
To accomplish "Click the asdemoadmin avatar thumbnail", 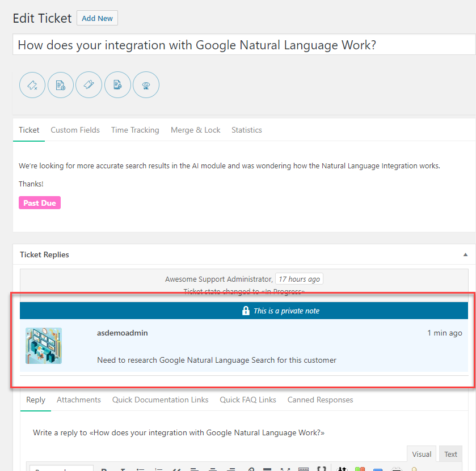I will click(x=44, y=346).
